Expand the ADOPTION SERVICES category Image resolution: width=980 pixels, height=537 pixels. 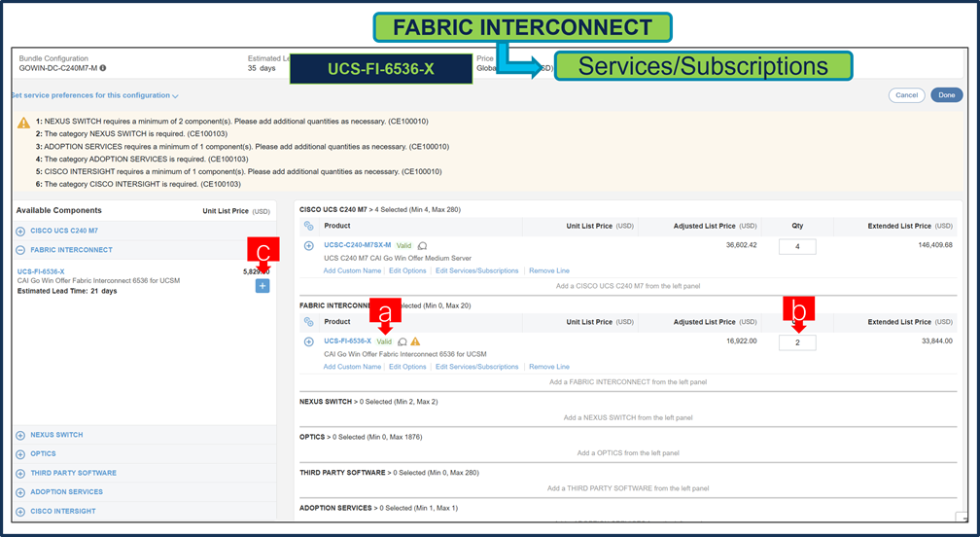(20, 492)
